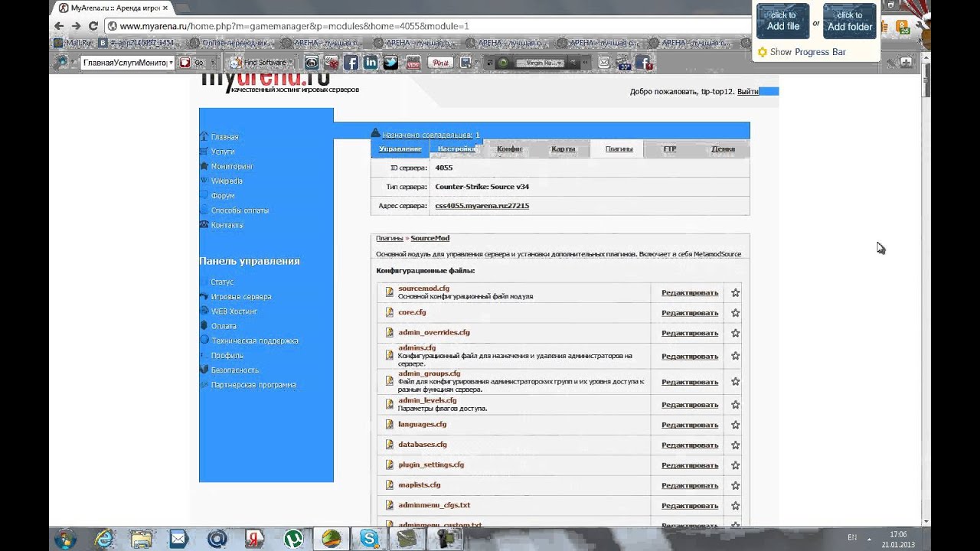The image size is (980, 551).
Task: Click the Pinit toolbar button
Action: tap(440, 63)
